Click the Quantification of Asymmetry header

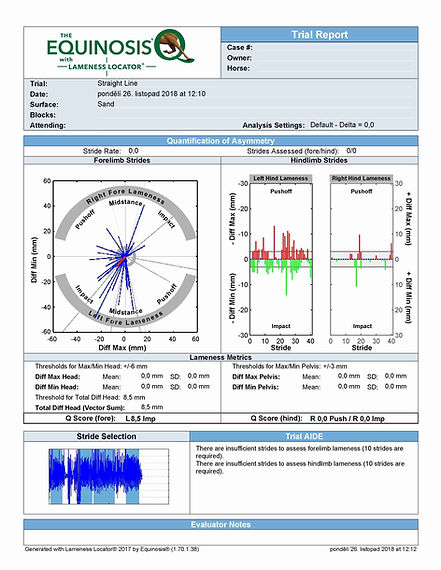[221, 141]
